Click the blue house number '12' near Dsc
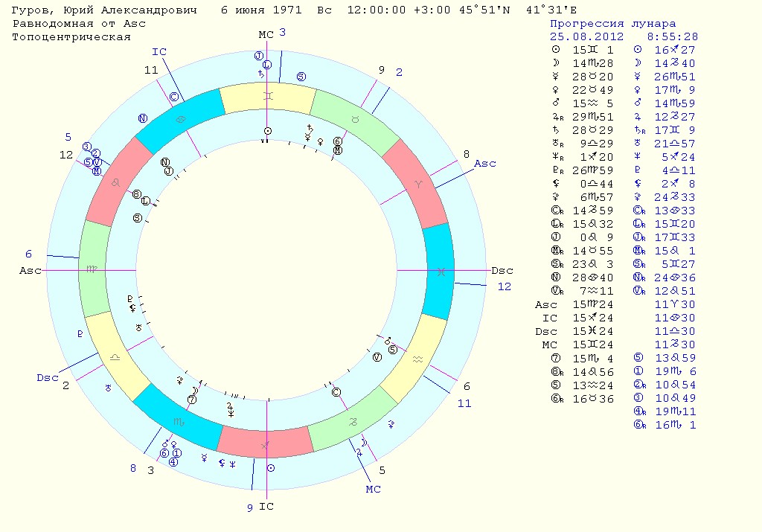Image resolution: width=762 pixels, height=532 pixels. [x=505, y=286]
